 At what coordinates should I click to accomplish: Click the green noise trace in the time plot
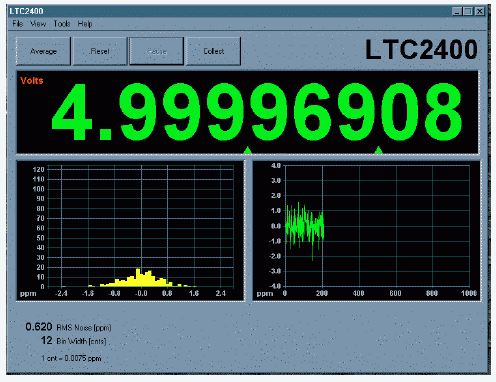(x=304, y=227)
